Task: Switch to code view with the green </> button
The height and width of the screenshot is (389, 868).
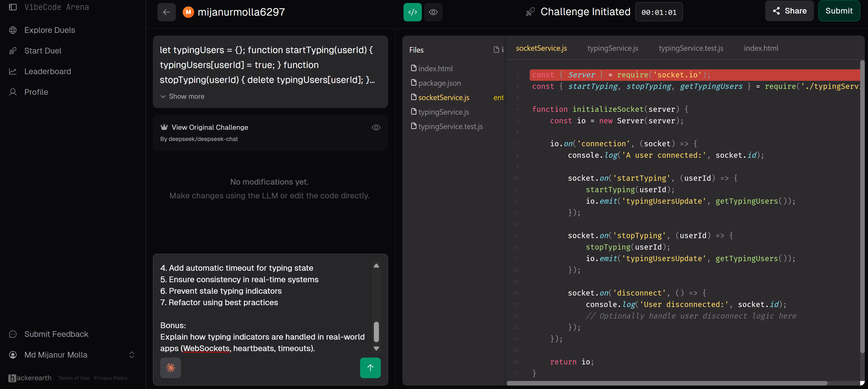Action: (x=412, y=12)
